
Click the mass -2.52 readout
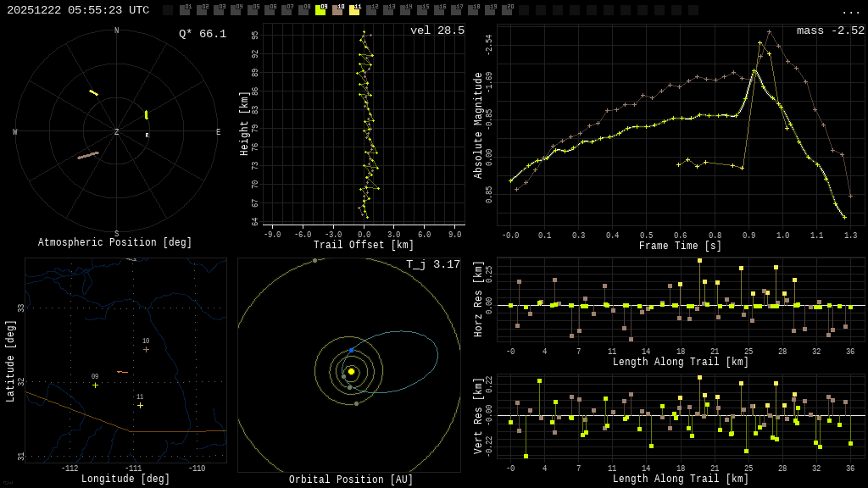point(830,30)
